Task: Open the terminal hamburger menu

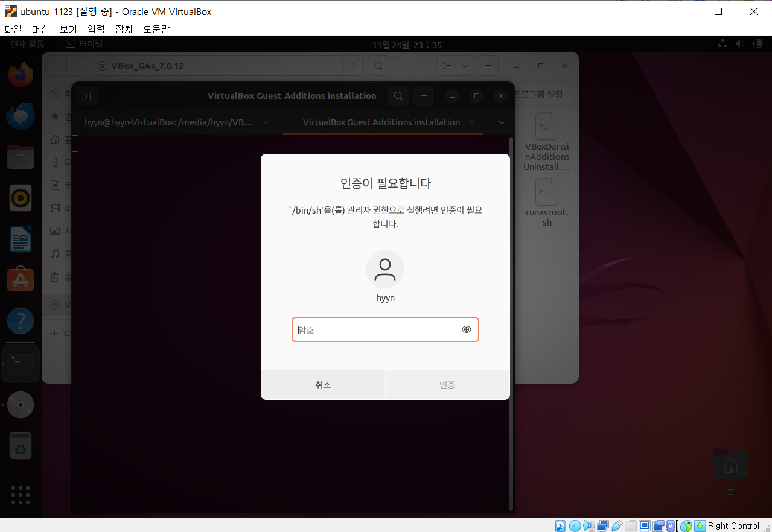Action: (424, 96)
